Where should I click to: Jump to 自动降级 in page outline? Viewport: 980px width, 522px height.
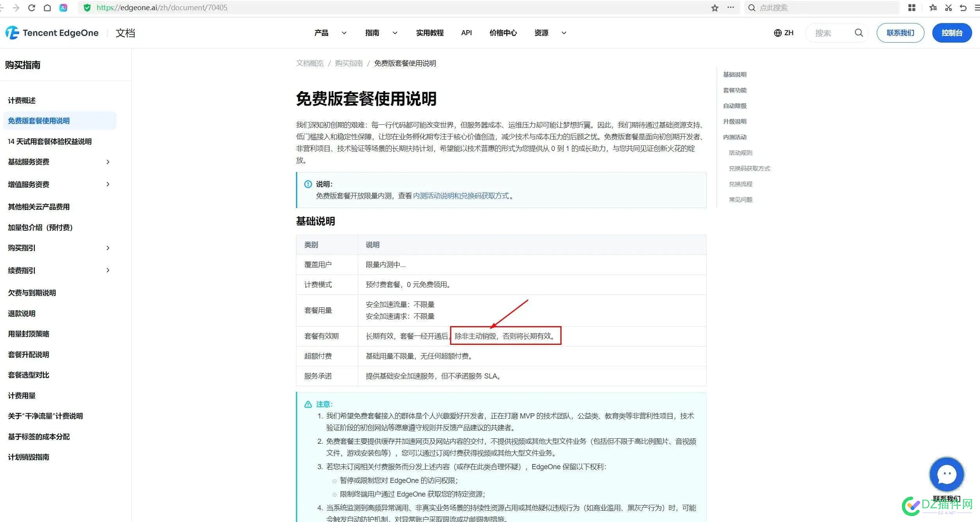(x=734, y=106)
